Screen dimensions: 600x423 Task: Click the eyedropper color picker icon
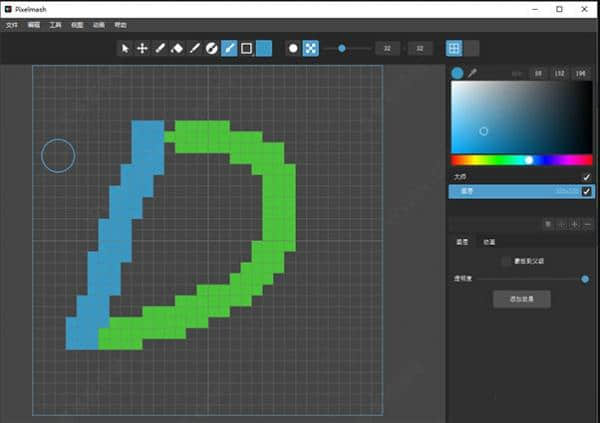pos(472,73)
